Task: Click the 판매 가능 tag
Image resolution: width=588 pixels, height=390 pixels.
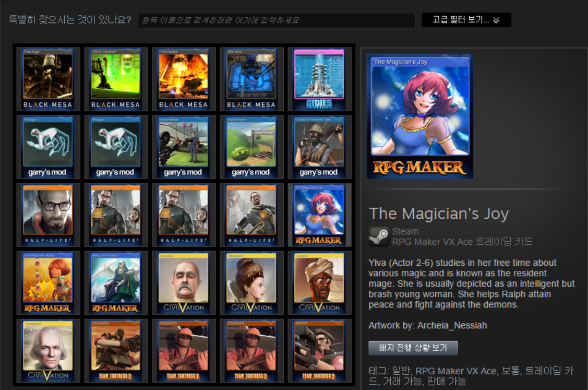Action: pyautogui.click(x=447, y=381)
